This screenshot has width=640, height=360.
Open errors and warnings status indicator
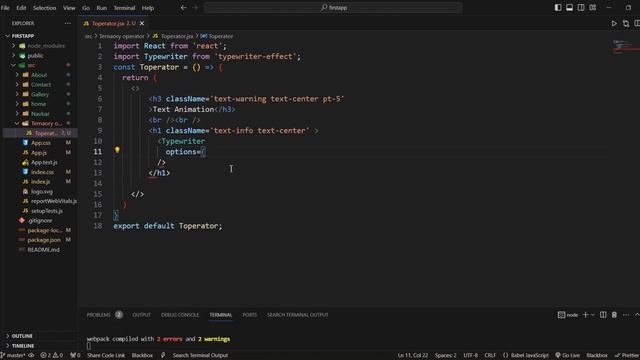[51, 356]
